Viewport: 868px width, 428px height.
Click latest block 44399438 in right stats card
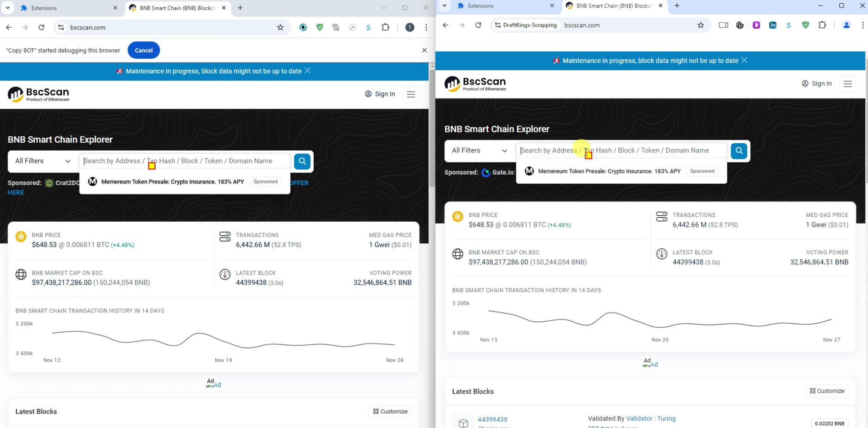click(x=688, y=262)
